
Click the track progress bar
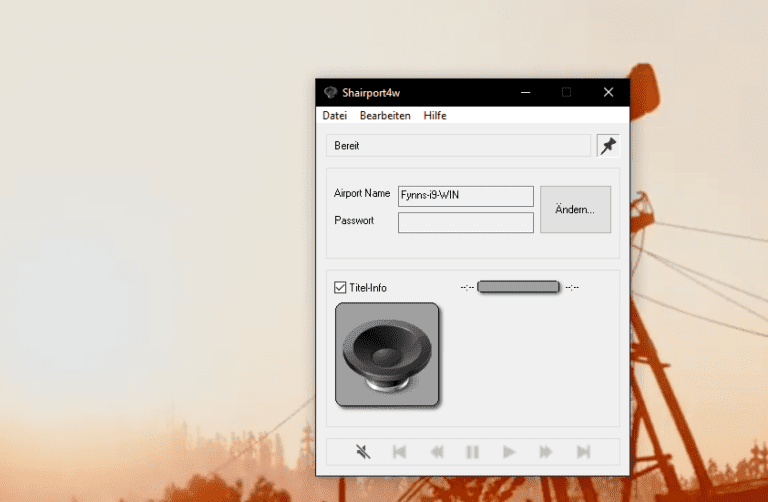pos(518,287)
